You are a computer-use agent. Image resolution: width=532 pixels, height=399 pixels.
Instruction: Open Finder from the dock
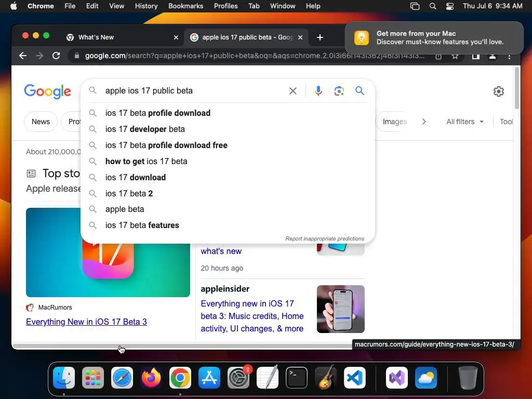pos(64,378)
